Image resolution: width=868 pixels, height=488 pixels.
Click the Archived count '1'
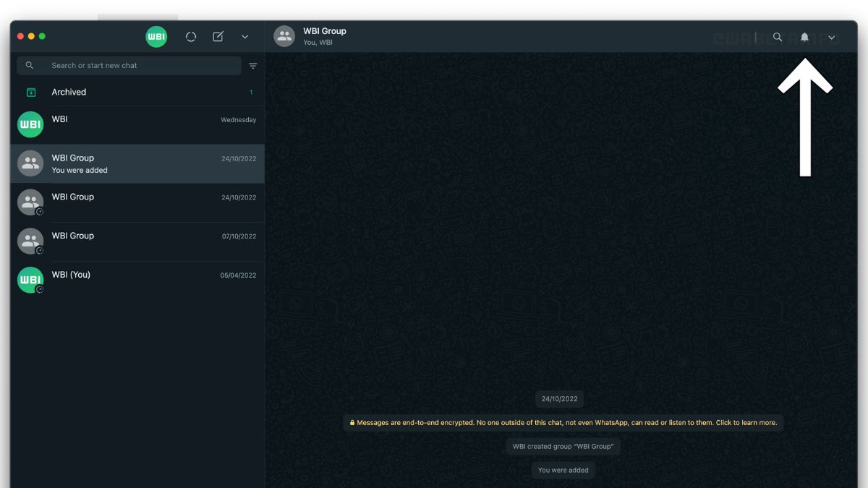(251, 93)
